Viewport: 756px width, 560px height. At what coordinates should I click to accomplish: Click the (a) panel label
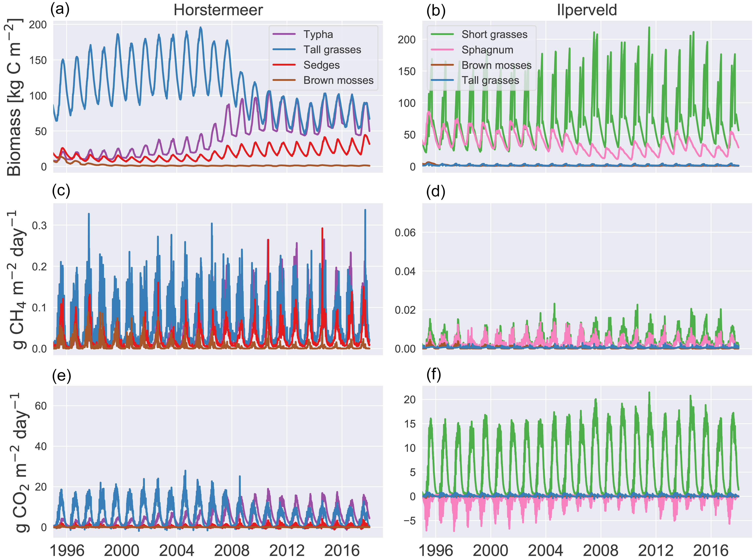pyautogui.click(x=60, y=9)
